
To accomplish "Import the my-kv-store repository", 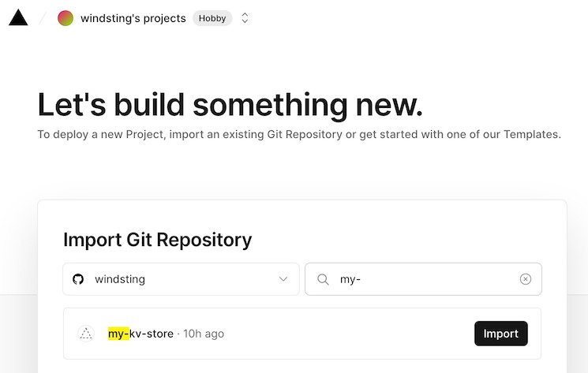I will [500, 334].
